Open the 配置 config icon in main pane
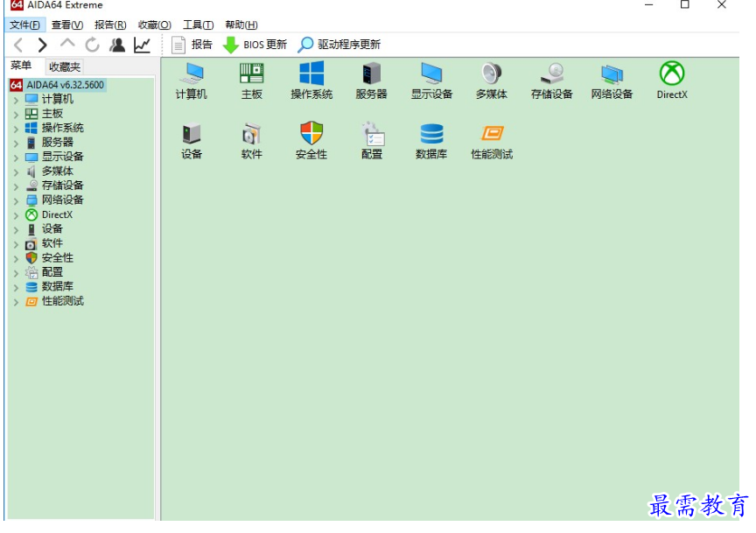This screenshot has width=756, height=533. pos(371,141)
